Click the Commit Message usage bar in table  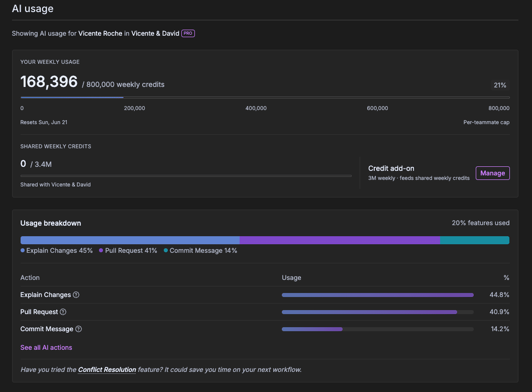coord(378,329)
